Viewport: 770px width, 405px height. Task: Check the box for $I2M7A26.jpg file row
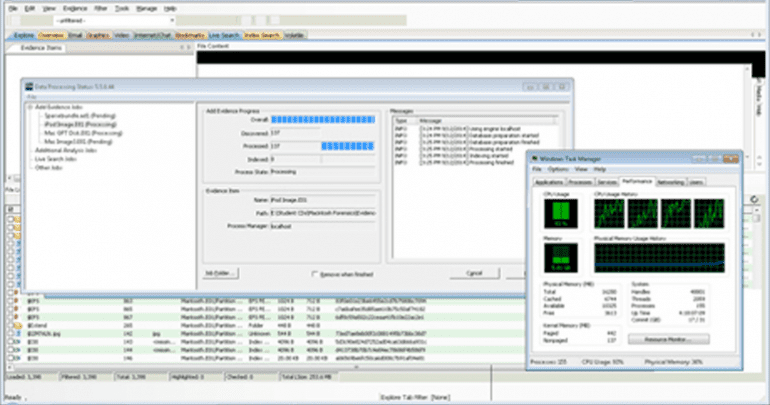(x=8, y=335)
